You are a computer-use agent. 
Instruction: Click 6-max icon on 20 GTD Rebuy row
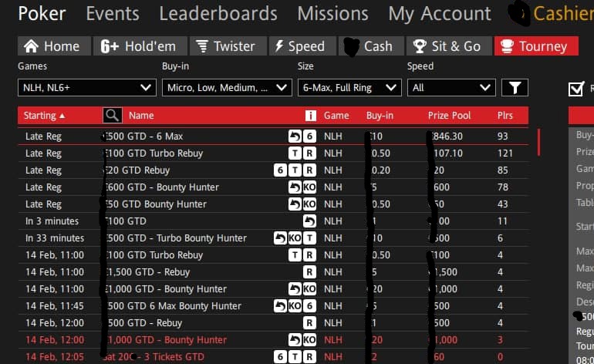point(280,170)
